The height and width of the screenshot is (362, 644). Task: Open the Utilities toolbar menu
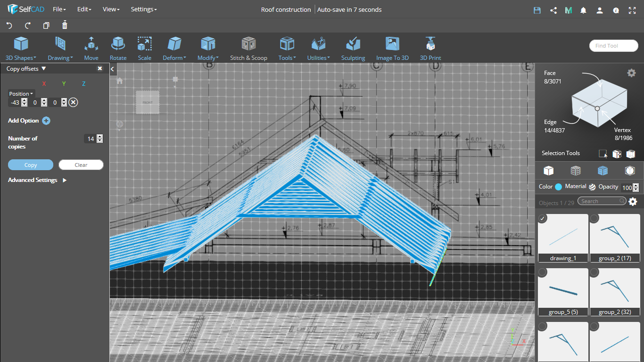pos(318,49)
